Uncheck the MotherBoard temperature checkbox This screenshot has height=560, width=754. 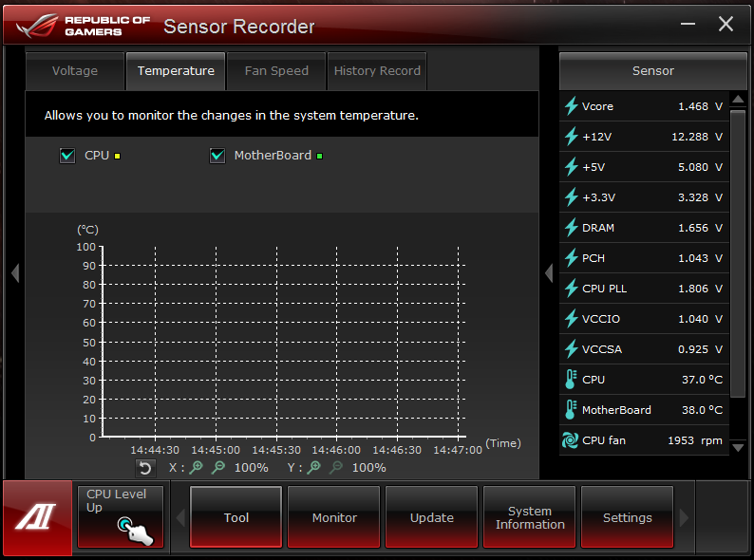point(217,156)
